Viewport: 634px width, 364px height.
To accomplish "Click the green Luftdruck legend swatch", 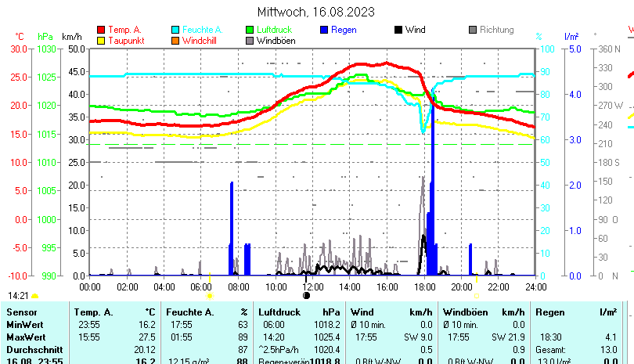I will pyautogui.click(x=250, y=30).
